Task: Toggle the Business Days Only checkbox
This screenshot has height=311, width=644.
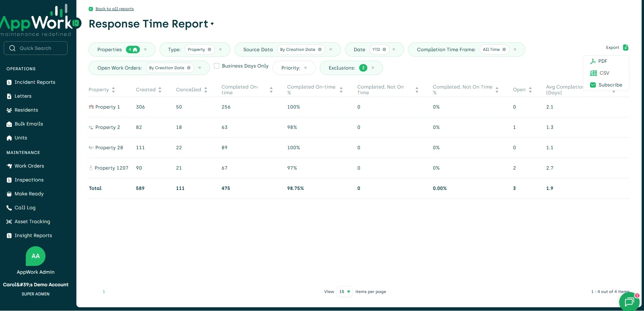Action: (217, 66)
